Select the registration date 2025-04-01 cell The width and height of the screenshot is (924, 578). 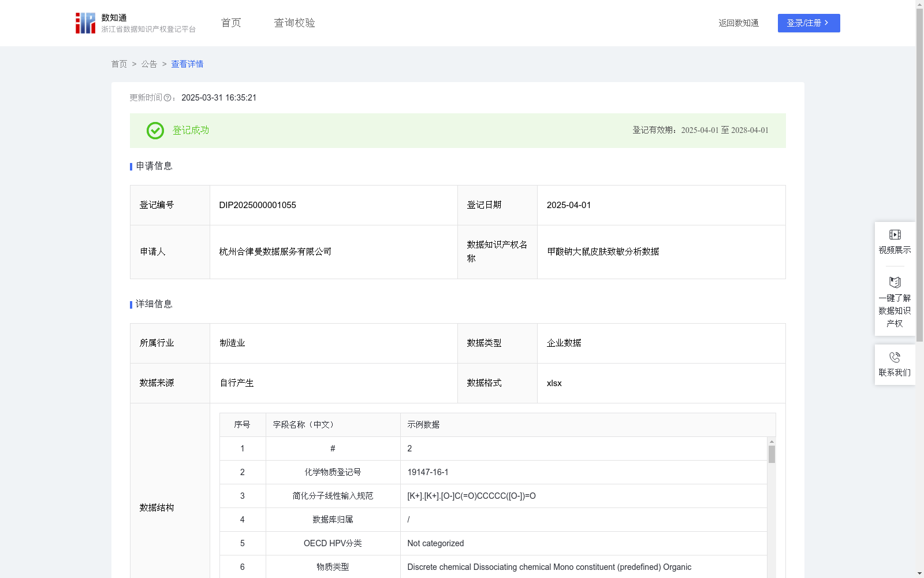(661, 205)
